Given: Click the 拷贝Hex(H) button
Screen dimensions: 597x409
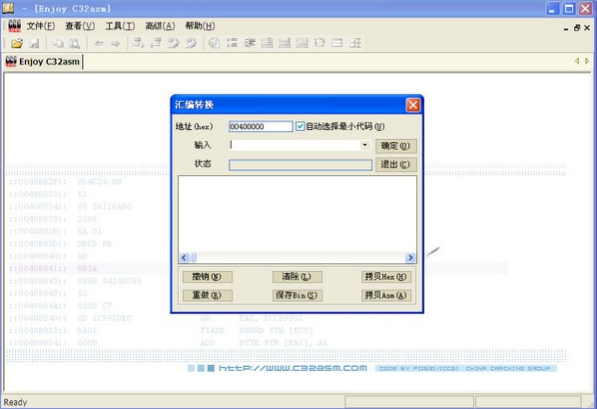Looking at the screenshot, I should [x=386, y=276].
